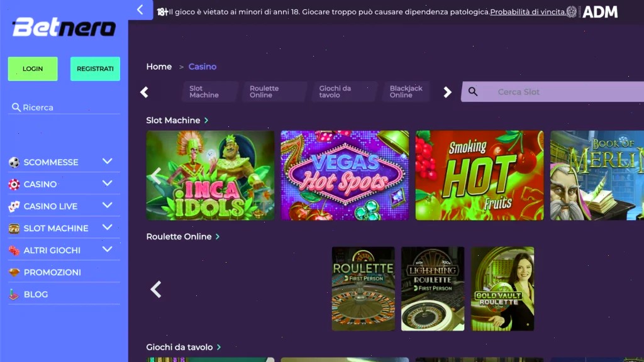Expand the Casino menu chevron

107,184
